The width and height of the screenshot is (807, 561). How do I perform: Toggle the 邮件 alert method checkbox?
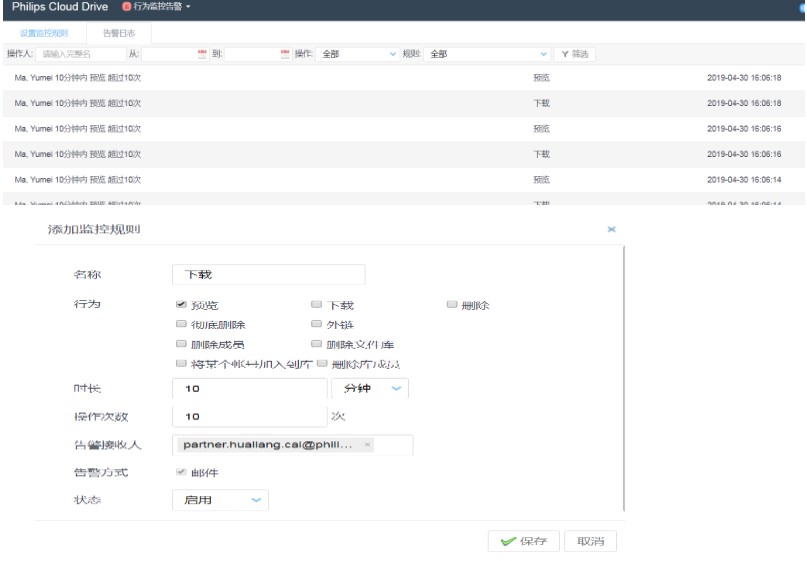180,472
